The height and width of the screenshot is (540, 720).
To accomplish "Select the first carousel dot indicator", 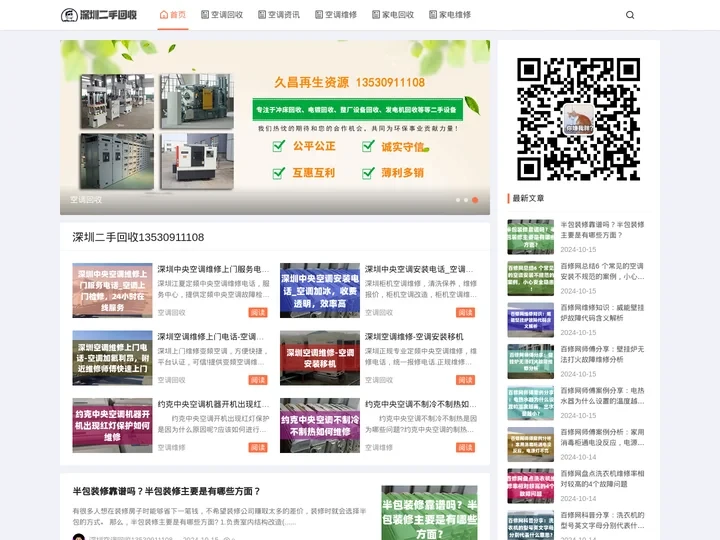I will click(x=458, y=200).
